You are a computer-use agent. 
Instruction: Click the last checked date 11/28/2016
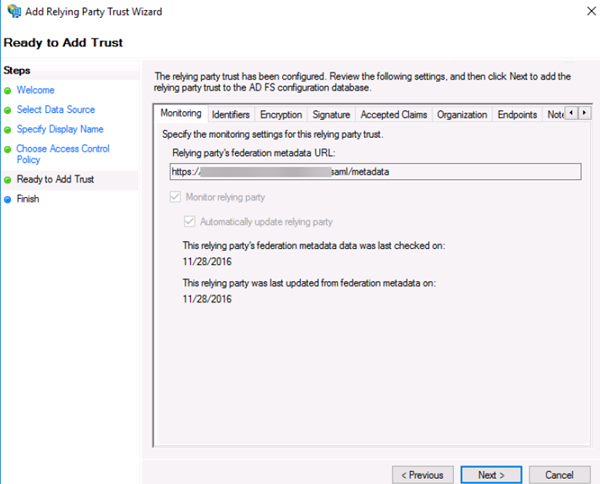click(207, 262)
